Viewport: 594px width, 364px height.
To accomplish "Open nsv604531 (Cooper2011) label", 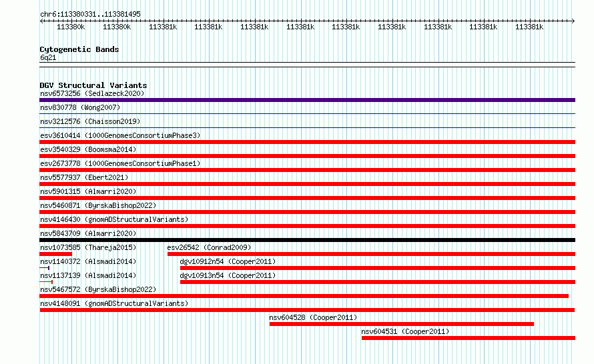I will tap(405, 331).
